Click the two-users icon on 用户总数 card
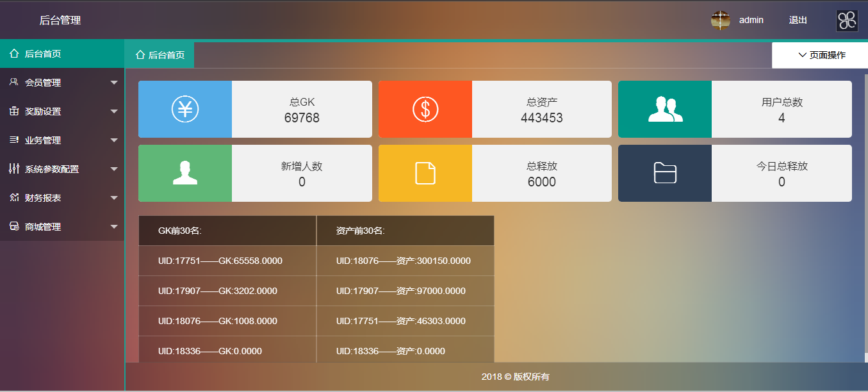Image resolution: width=868 pixels, height=392 pixels. pyautogui.click(x=665, y=109)
